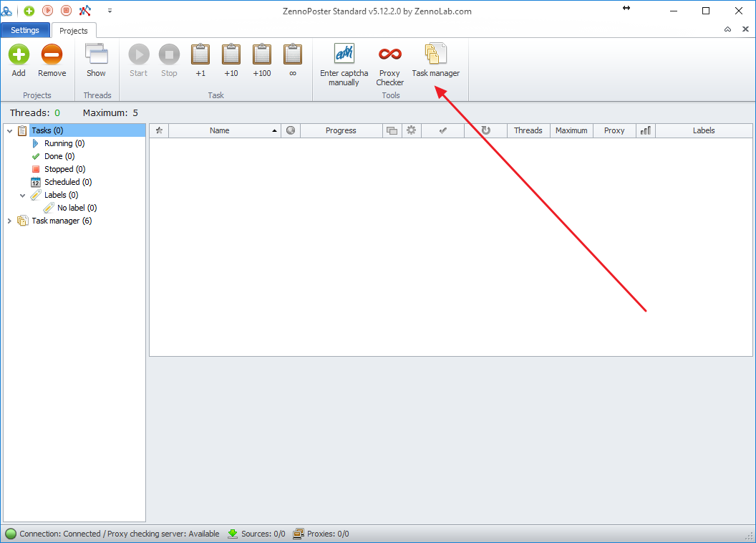This screenshot has width=756, height=543.
Task: Add +1 task execution
Action: pyautogui.click(x=200, y=60)
